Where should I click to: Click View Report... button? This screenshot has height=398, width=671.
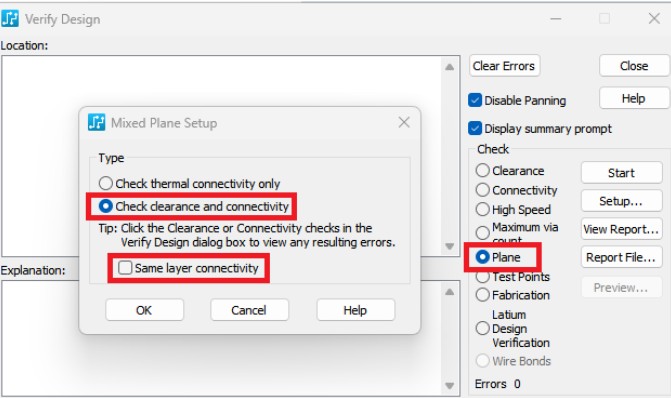pyautogui.click(x=621, y=229)
